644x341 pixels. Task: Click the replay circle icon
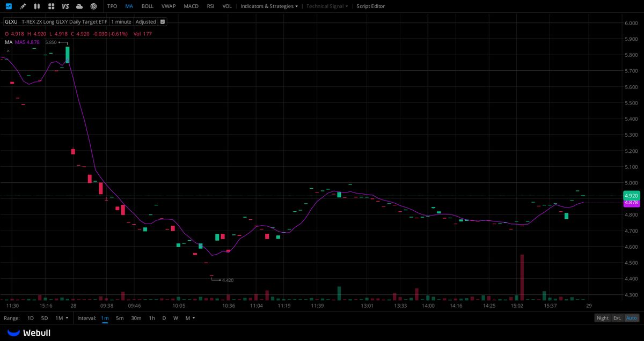93,6
